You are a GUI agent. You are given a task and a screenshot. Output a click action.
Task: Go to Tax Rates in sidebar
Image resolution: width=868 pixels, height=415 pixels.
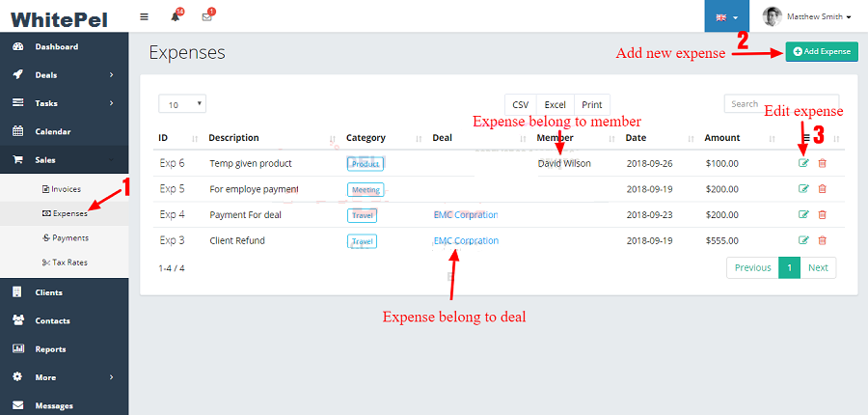70,262
